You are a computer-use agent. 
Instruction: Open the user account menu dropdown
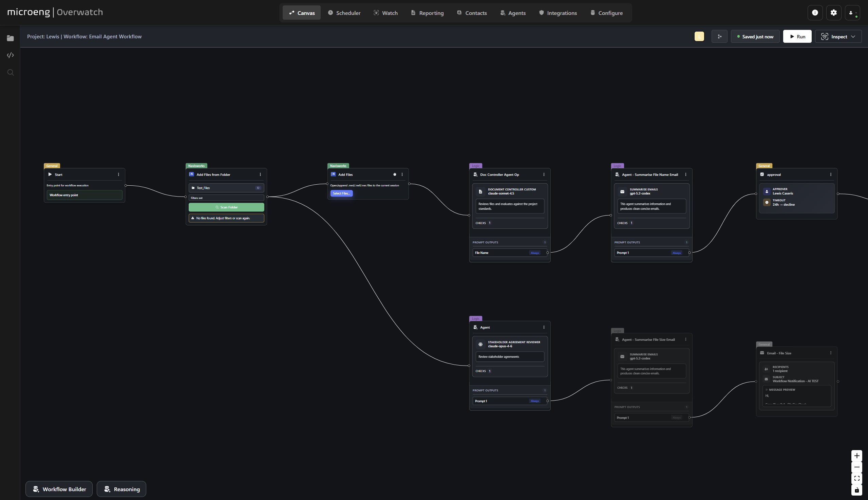point(852,13)
